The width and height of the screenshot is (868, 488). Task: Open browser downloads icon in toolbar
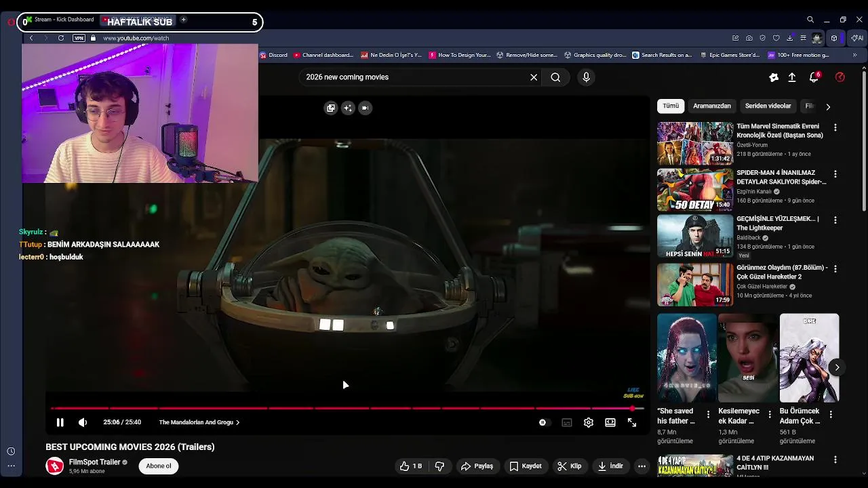coord(790,38)
